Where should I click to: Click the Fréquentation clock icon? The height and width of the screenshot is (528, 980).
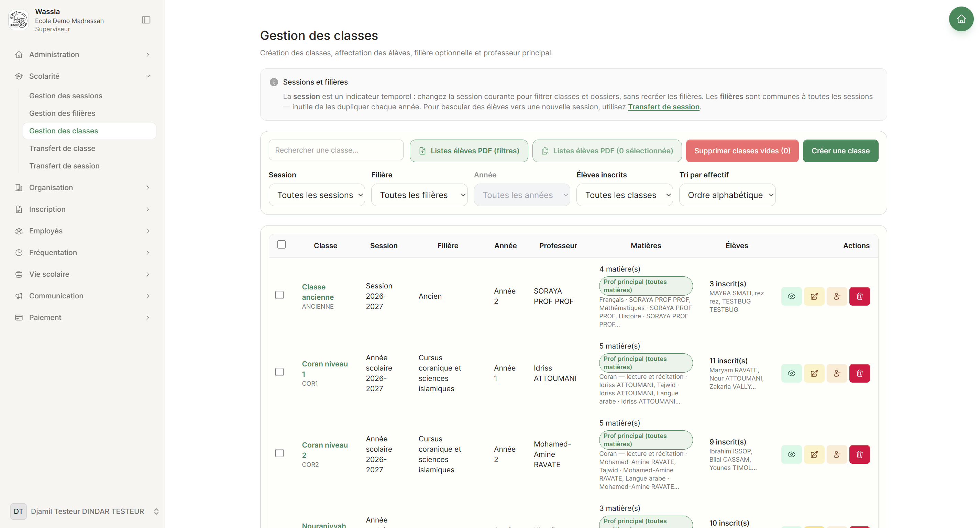coord(19,253)
